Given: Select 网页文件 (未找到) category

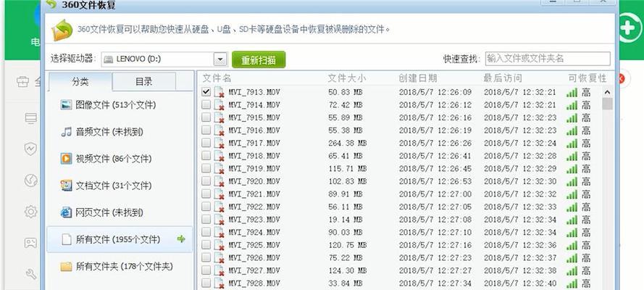Looking at the screenshot, I should coord(120,212).
